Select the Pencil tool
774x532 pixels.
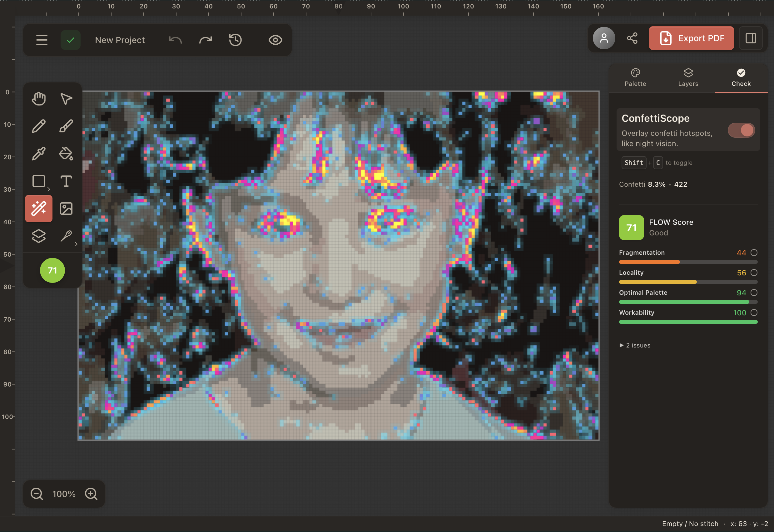pos(39,126)
